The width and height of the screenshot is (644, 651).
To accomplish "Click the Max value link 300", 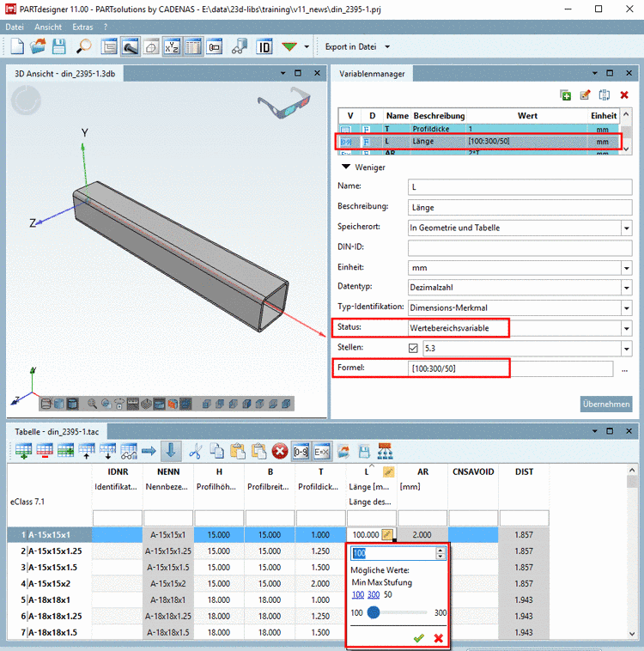I will 374,594.
